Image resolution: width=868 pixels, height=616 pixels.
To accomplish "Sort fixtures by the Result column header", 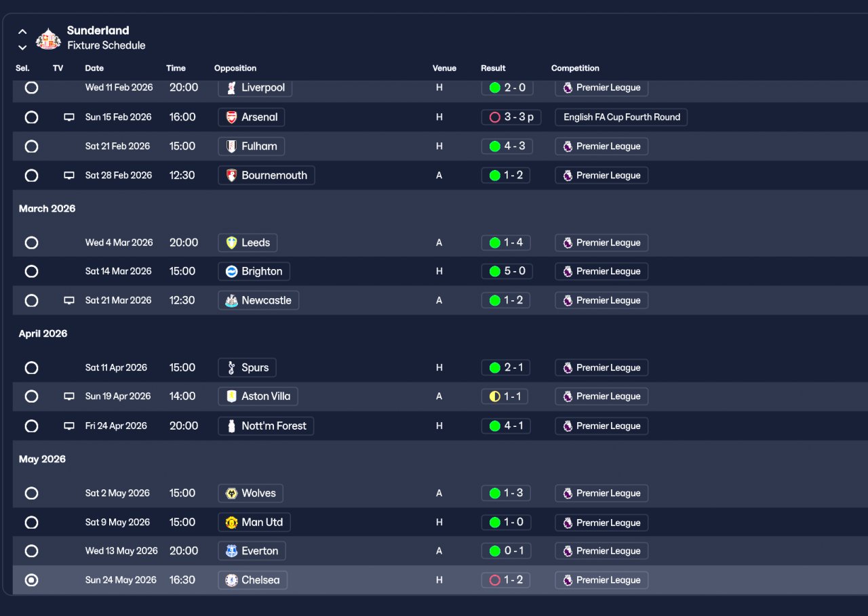I will [x=493, y=68].
